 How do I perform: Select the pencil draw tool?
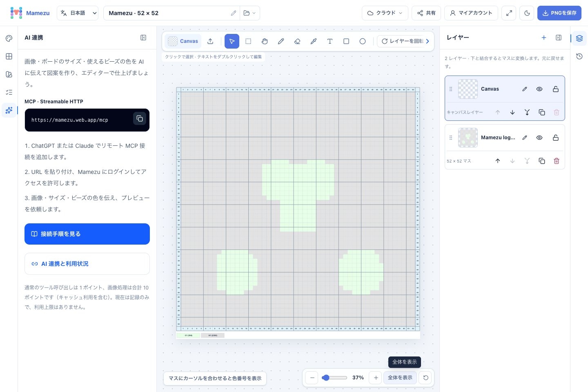(281, 41)
